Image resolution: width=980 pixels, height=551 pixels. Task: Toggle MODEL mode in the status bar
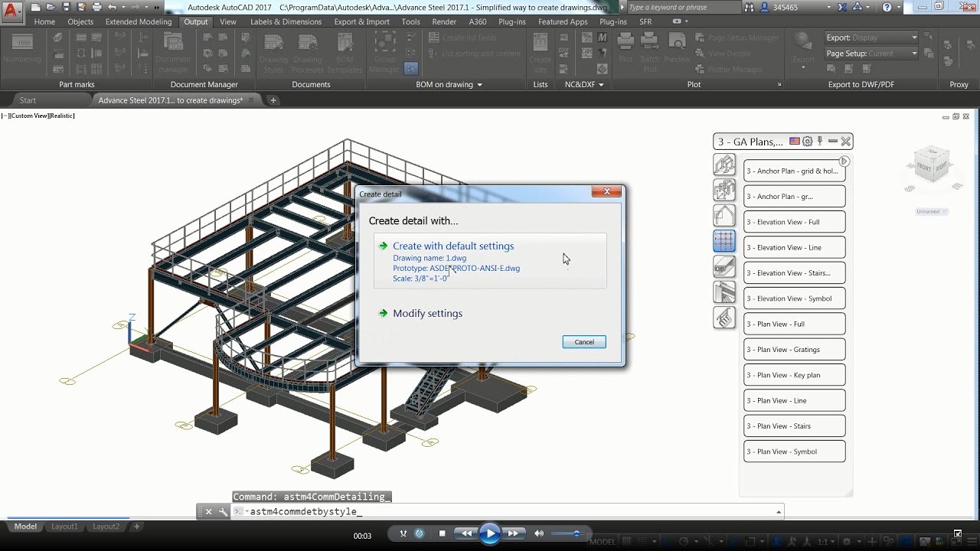(601, 541)
